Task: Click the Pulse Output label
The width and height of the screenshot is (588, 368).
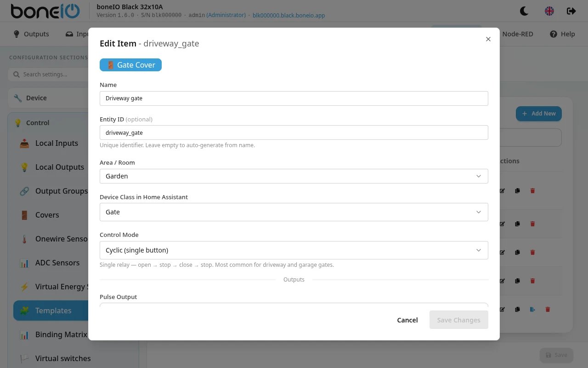Action: click(118, 297)
